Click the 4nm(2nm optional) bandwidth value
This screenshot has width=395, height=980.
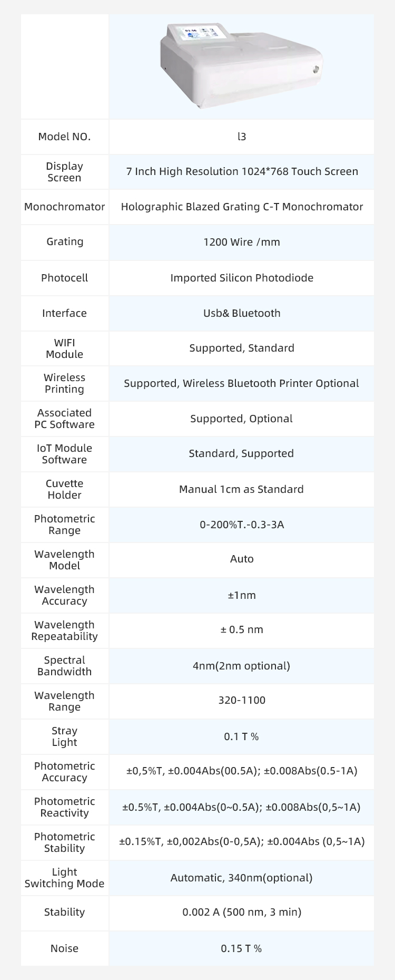click(242, 666)
